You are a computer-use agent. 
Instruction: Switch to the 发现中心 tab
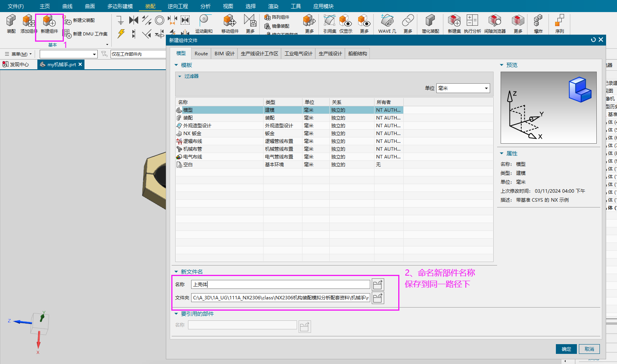point(16,64)
